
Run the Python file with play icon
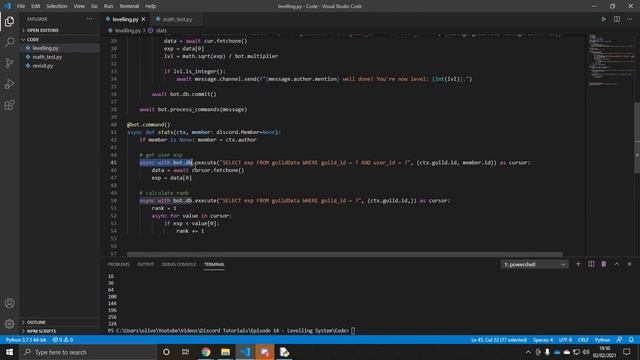click(604, 19)
